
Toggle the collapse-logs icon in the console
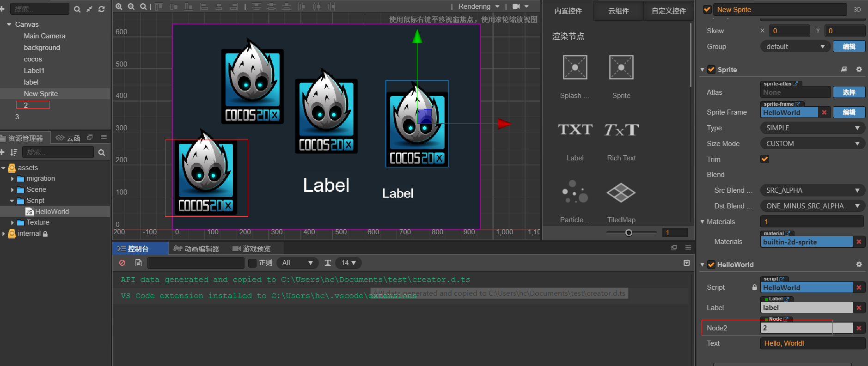point(687,263)
